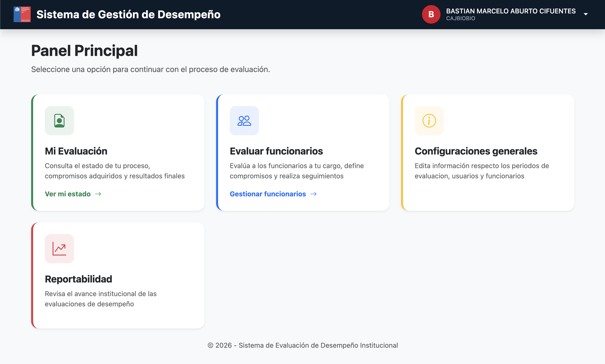Click the red B user avatar

[431, 14]
